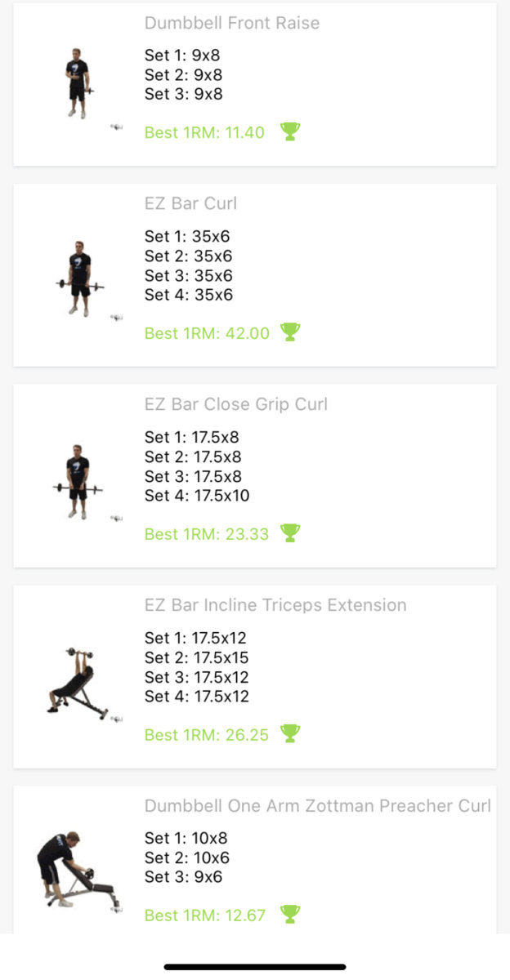Tap Best 1RM: 11.40 record
The height and width of the screenshot is (980, 510).
click(204, 132)
